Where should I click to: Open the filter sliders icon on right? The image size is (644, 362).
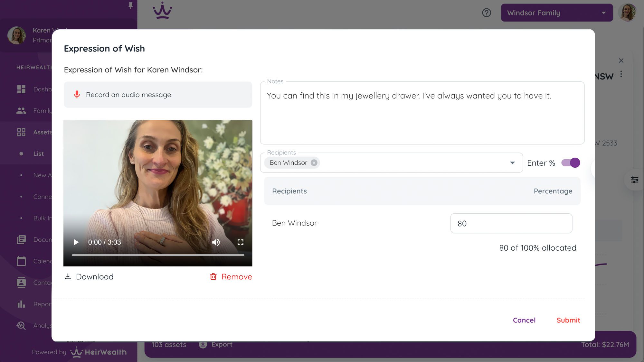[x=634, y=180]
